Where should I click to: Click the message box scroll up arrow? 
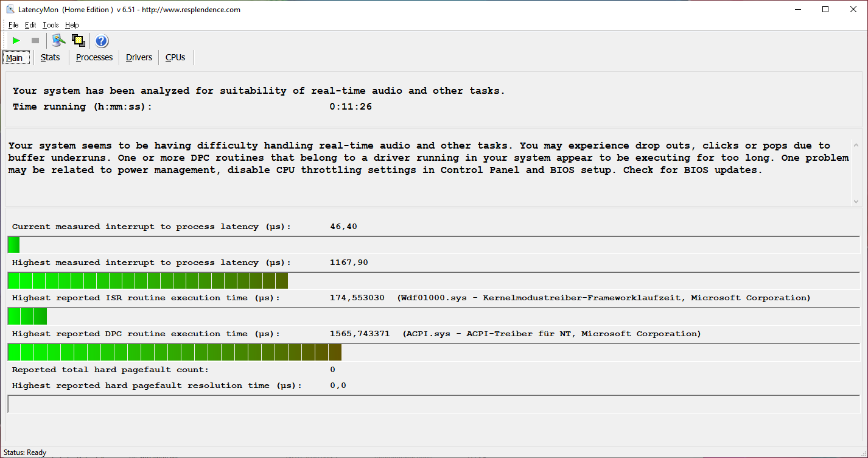click(x=856, y=145)
